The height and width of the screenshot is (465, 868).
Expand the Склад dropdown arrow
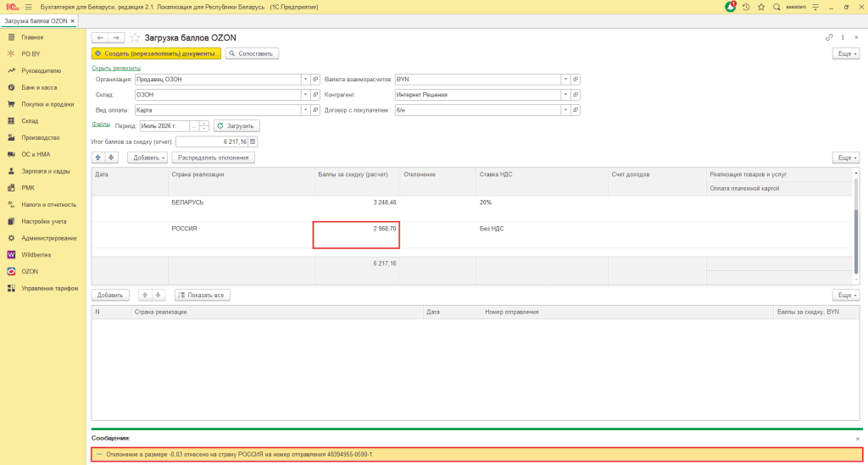305,95
